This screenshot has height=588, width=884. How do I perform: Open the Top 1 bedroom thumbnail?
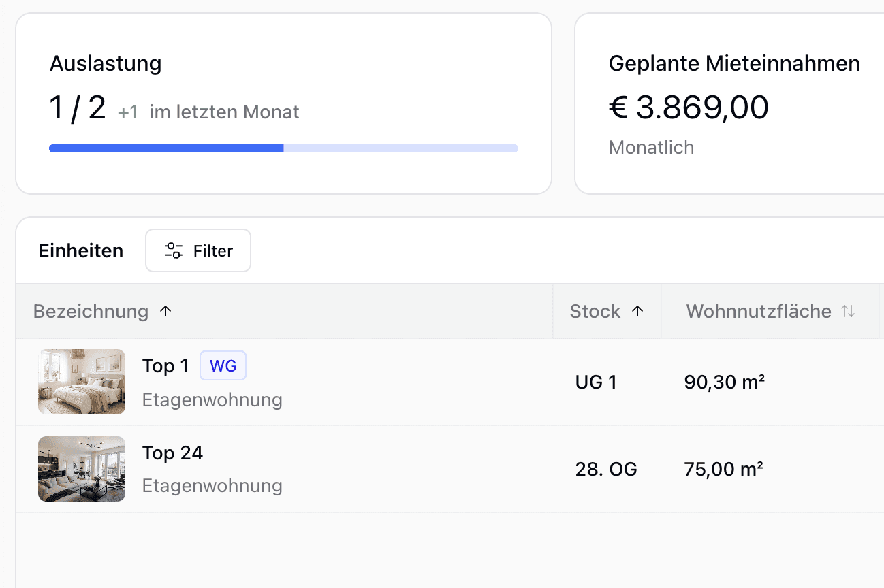coord(82,382)
